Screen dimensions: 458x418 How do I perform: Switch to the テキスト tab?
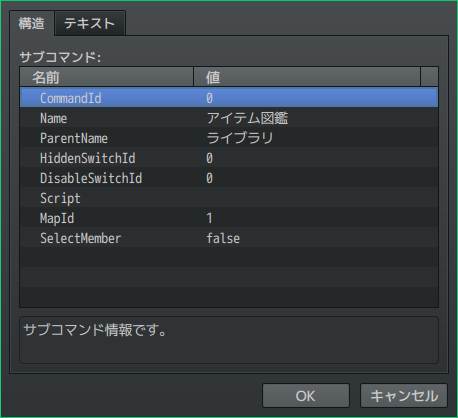pyautogui.click(x=90, y=23)
